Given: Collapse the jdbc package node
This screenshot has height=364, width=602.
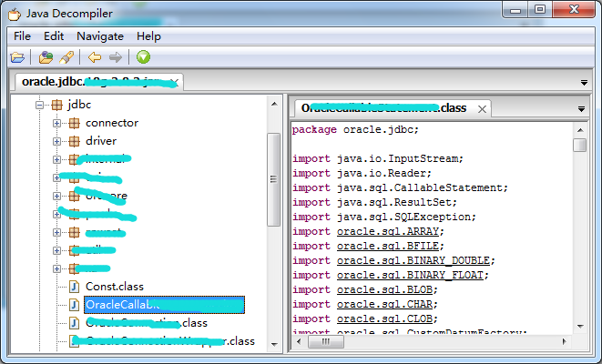Looking at the screenshot, I should coord(39,105).
